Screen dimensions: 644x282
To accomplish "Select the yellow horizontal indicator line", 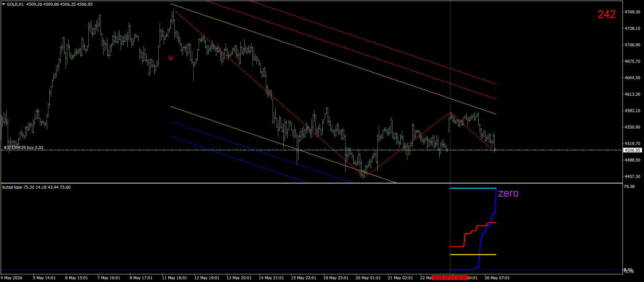I will [473, 254].
